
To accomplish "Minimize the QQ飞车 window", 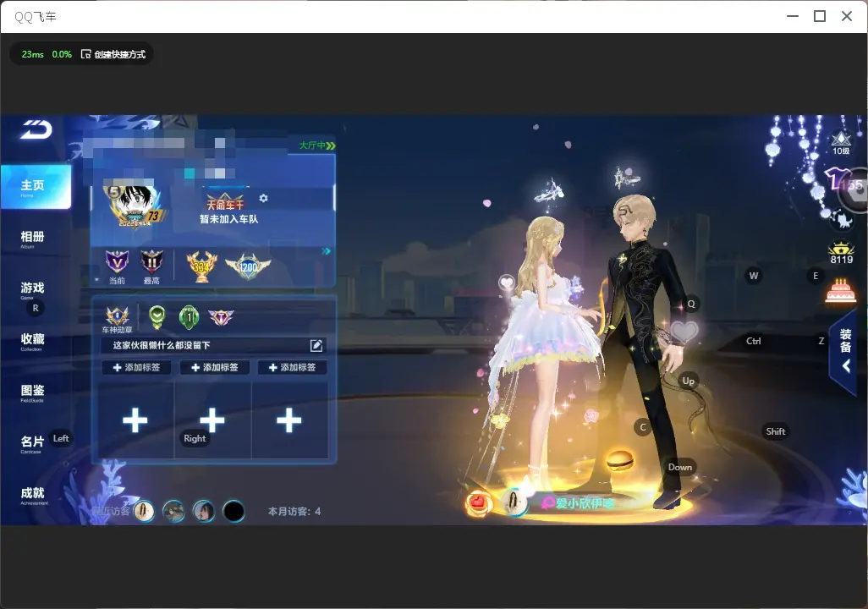I will pyautogui.click(x=793, y=17).
